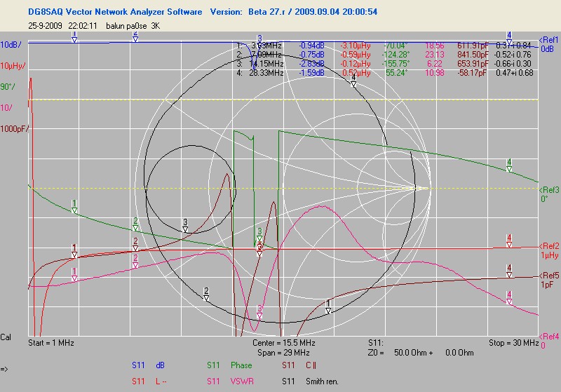561x392 pixels.
Task: Click the Center = 15.5 MHz label
Action: 284,343
